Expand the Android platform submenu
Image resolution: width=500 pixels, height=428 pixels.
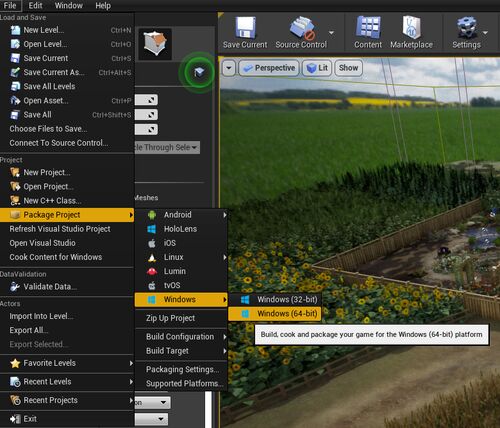click(181, 215)
